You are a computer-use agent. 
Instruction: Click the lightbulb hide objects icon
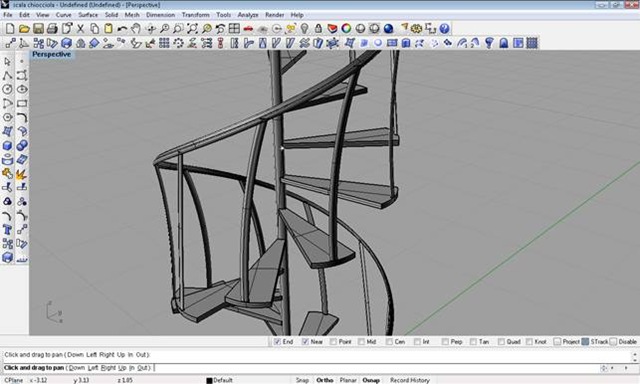coord(304,29)
